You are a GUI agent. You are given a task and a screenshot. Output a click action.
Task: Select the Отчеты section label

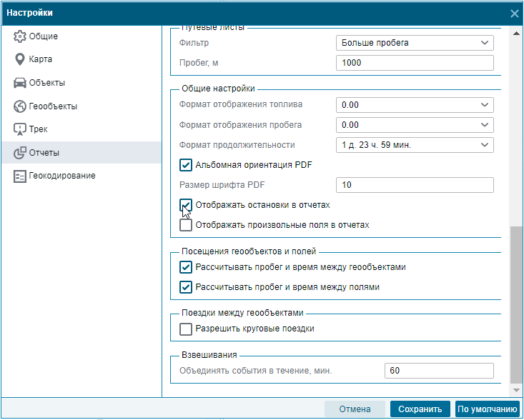coord(44,153)
